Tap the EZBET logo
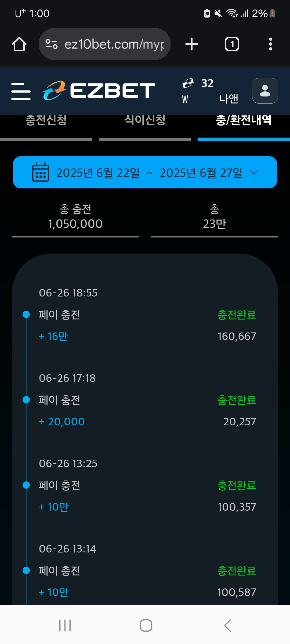 (x=99, y=90)
